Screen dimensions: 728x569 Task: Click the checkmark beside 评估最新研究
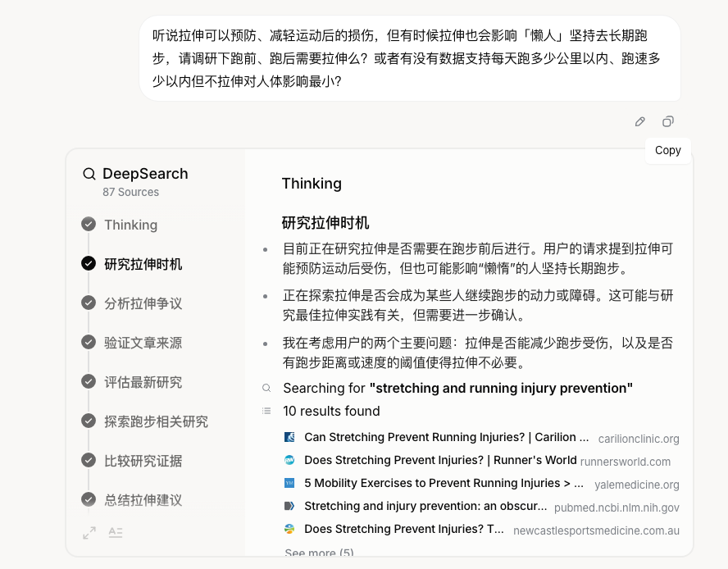(89, 382)
